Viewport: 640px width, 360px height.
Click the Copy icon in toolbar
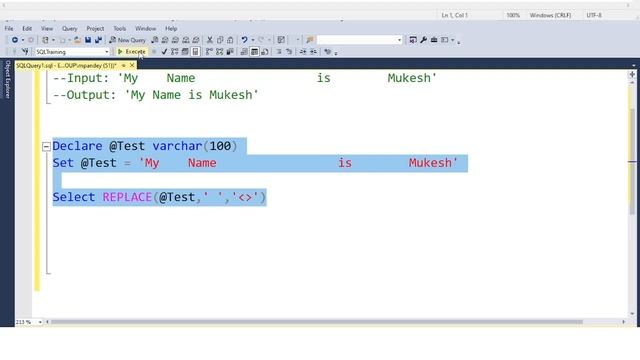pos(220,40)
